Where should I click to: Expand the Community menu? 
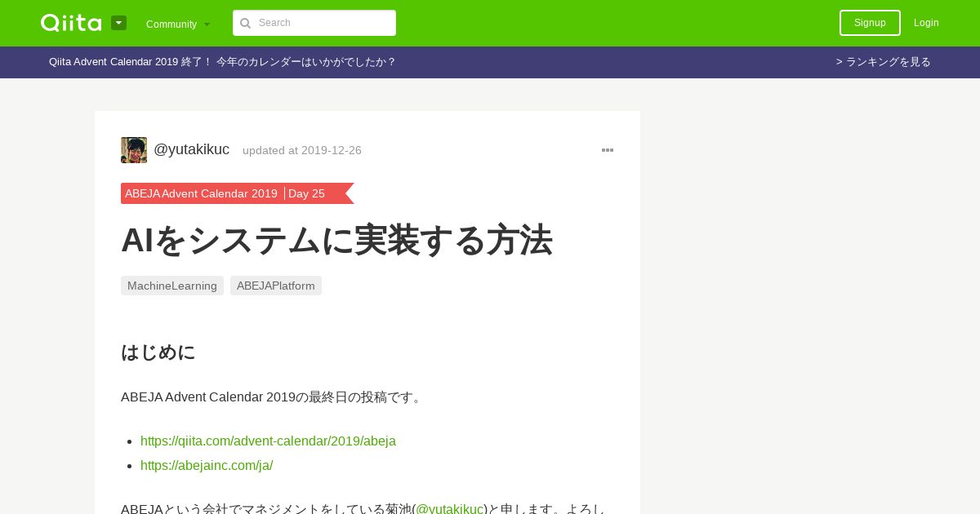(x=178, y=24)
